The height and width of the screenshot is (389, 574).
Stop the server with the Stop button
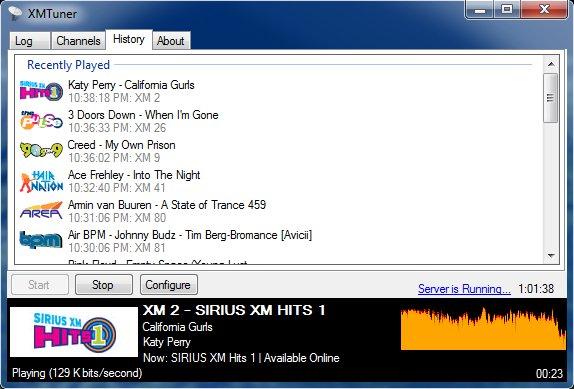pos(104,285)
